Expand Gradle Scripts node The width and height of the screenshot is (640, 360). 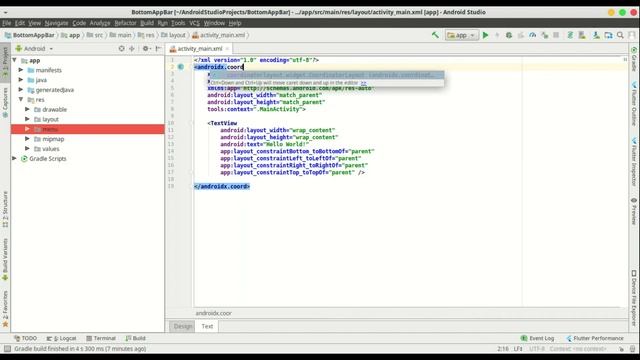coord(15,158)
